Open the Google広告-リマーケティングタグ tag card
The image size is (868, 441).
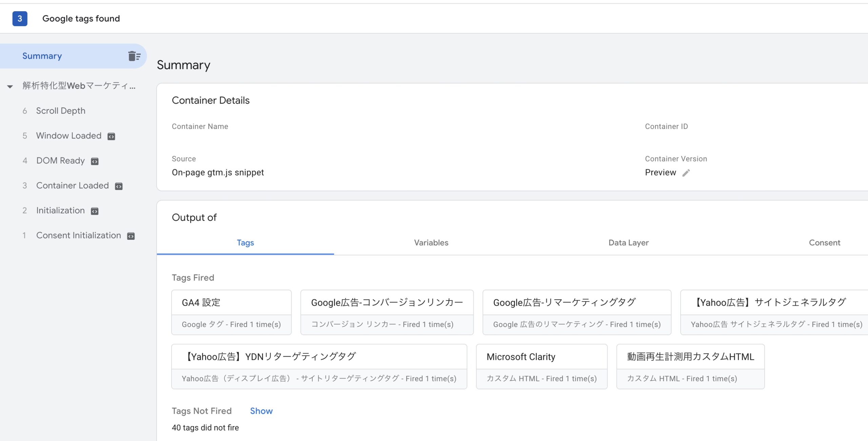[577, 312]
